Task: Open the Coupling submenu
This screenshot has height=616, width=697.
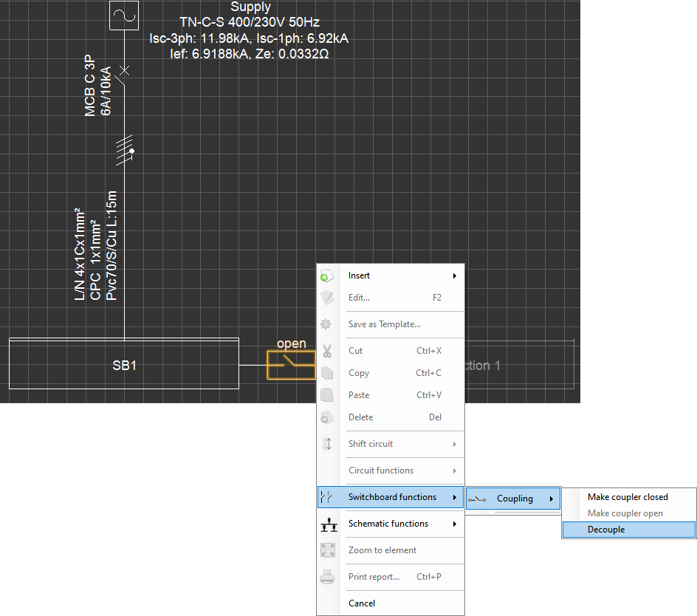Action: coord(513,499)
